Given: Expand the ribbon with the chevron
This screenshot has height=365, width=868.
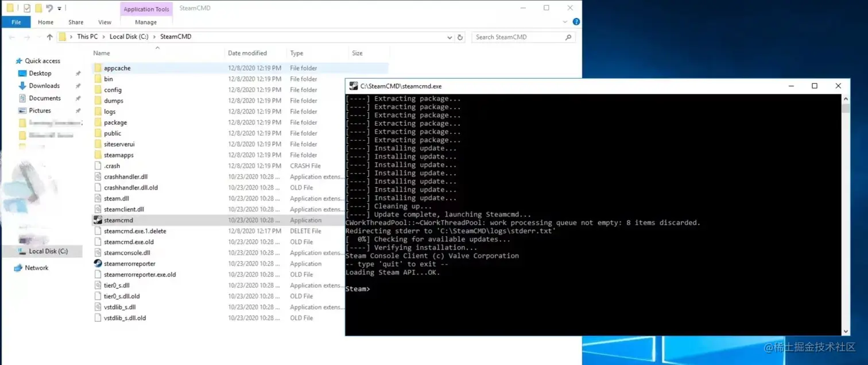Looking at the screenshot, I should click(x=565, y=22).
